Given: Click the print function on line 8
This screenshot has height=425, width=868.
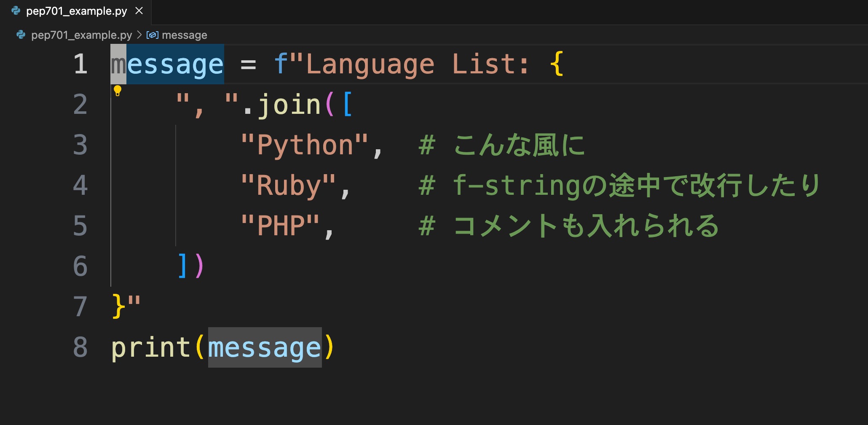Looking at the screenshot, I should click(151, 348).
